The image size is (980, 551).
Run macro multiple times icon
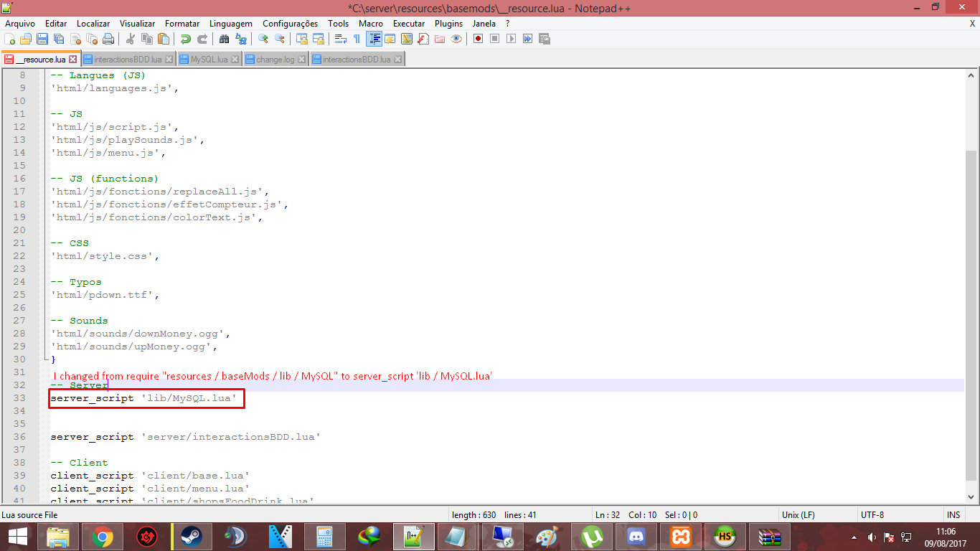[527, 39]
